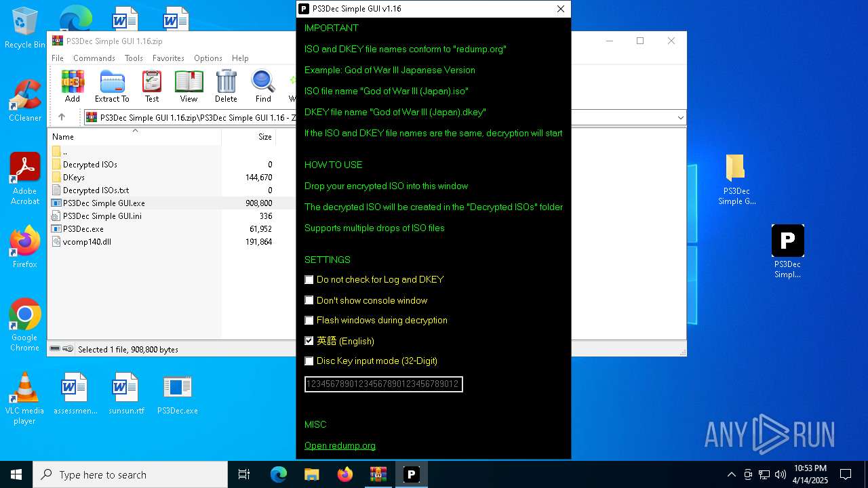Image resolution: width=868 pixels, height=488 pixels.
Task: Switch to WinRAR via taskbar icon
Action: pyautogui.click(x=378, y=474)
